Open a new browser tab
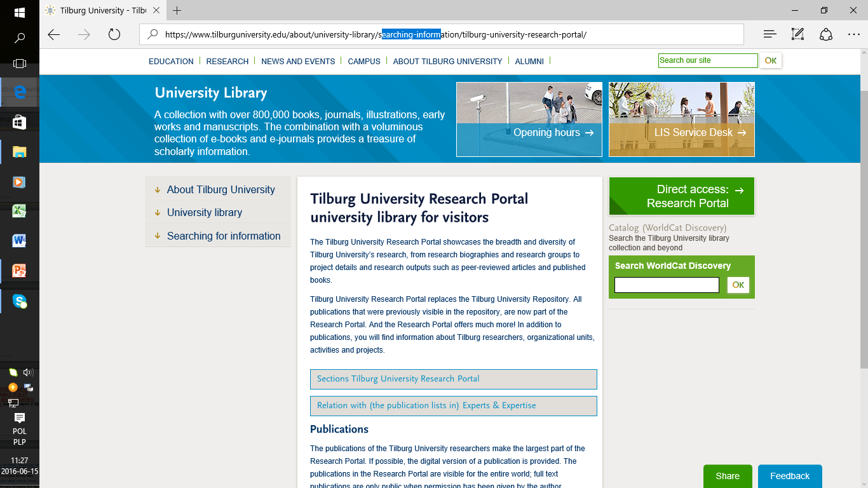Screen dimensions: 868x488 point(177,10)
